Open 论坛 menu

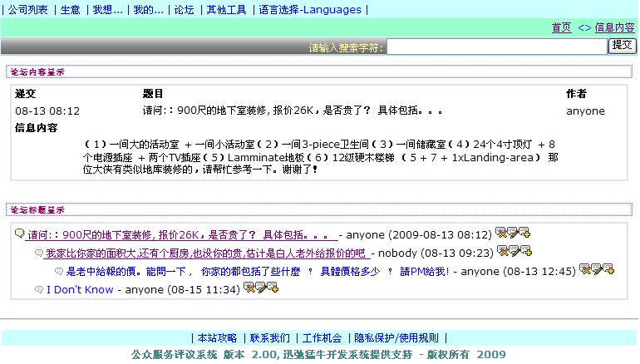[x=184, y=9]
